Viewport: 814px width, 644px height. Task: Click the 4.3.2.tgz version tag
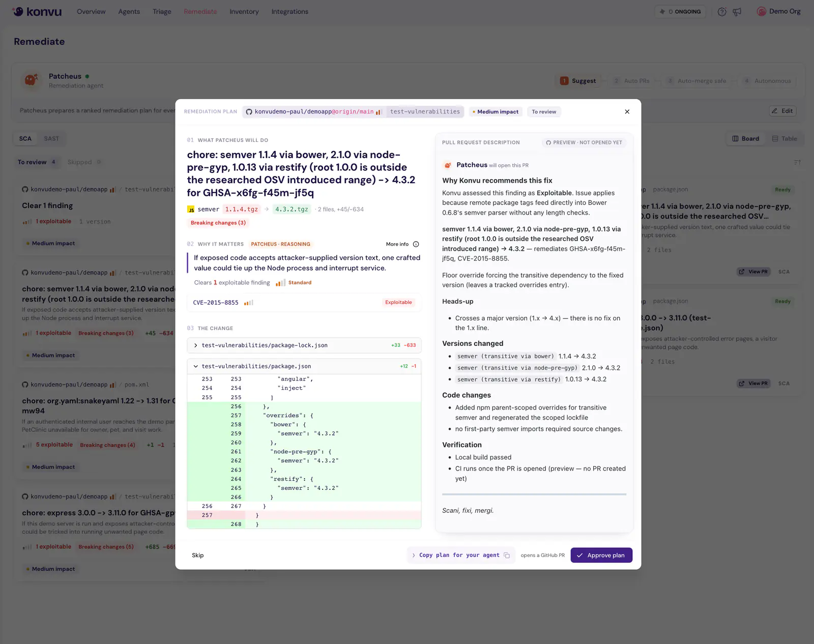292,210
